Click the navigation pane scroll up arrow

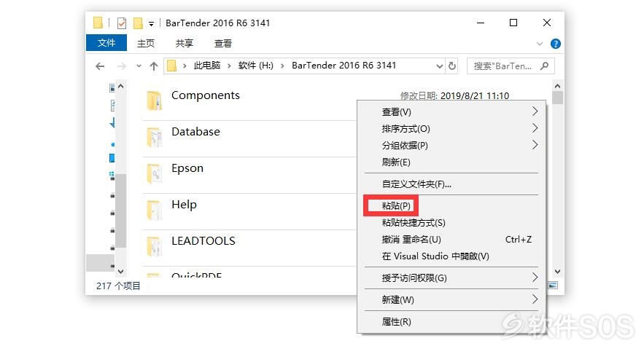120,86
